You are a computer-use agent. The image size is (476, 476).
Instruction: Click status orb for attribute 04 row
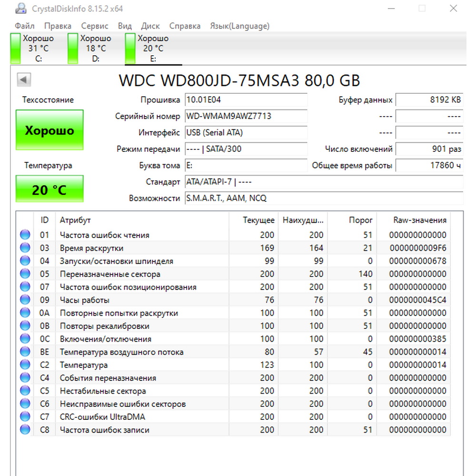tap(25, 261)
